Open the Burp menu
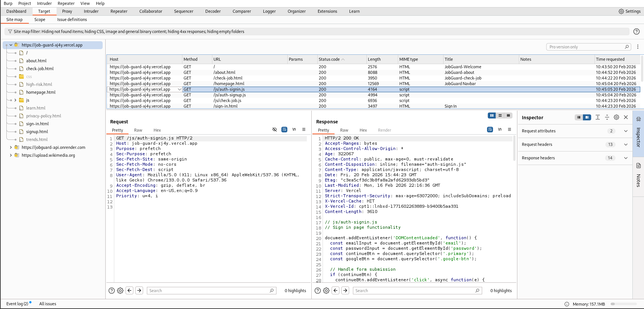Image resolution: width=644 pixels, height=309 pixels. [x=8, y=3]
